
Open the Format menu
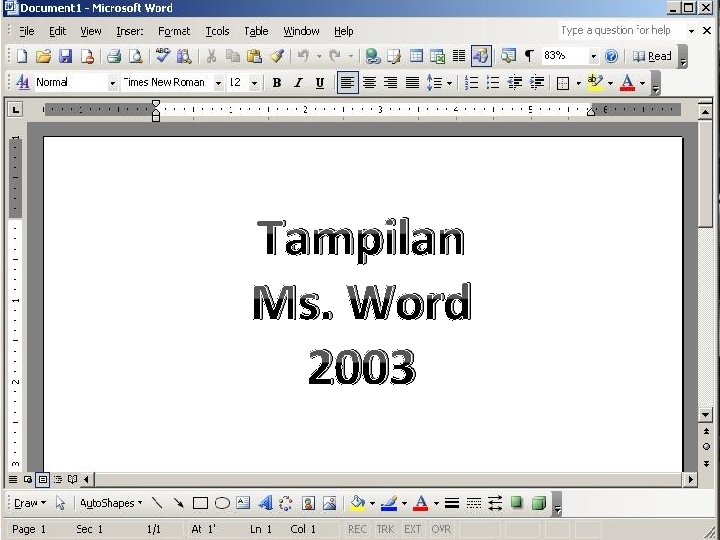click(x=174, y=31)
